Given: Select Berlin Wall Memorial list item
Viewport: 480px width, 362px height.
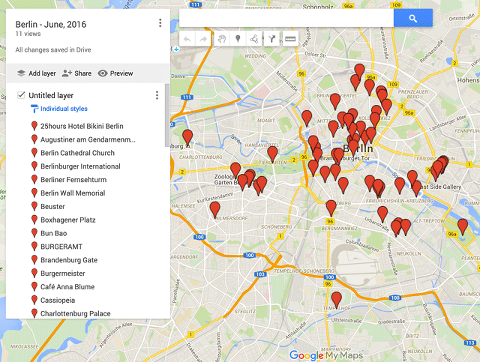Looking at the screenshot, I should [x=73, y=193].
